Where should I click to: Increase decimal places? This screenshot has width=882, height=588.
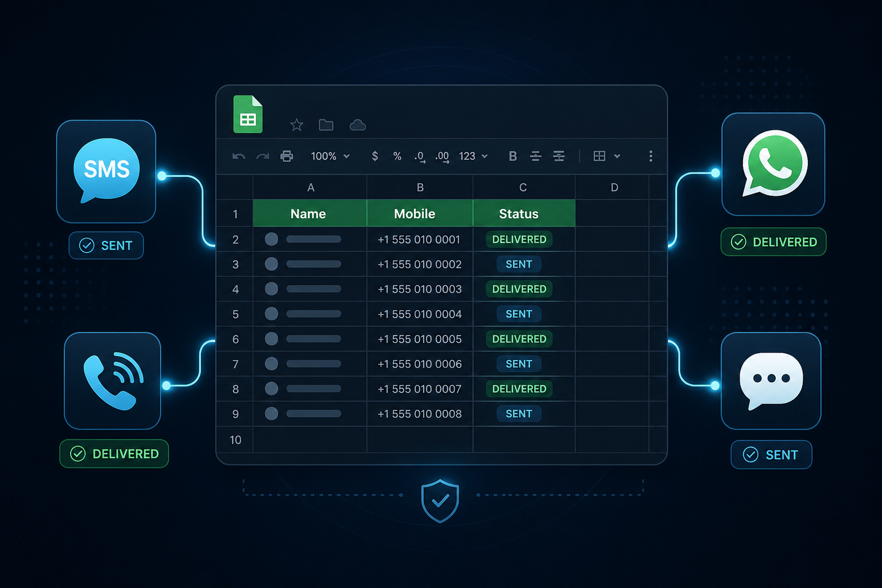442,157
